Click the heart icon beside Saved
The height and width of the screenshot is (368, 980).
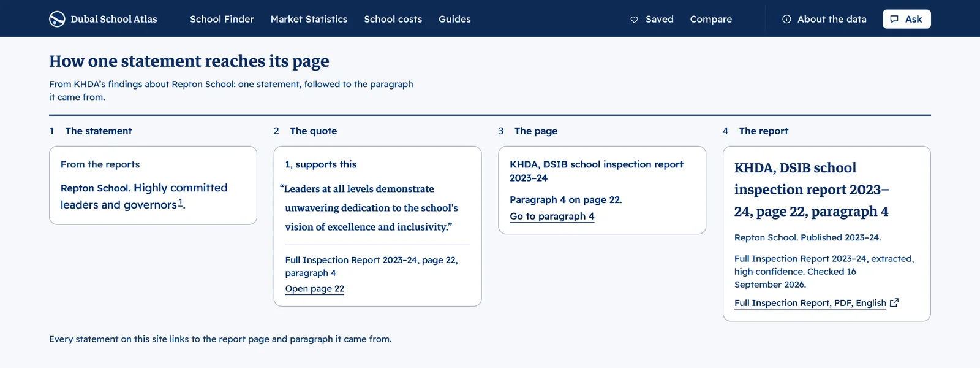pyautogui.click(x=634, y=20)
